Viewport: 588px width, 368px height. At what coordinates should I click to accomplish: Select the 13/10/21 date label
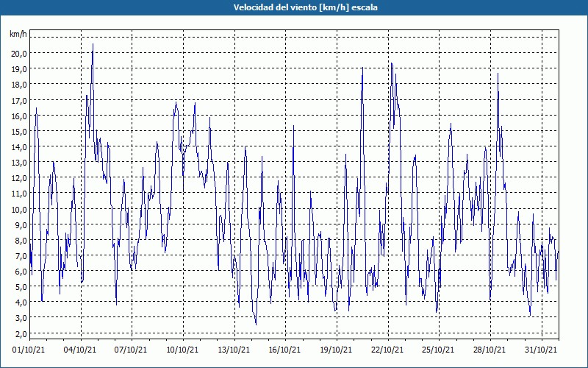pyautogui.click(x=234, y=350)
